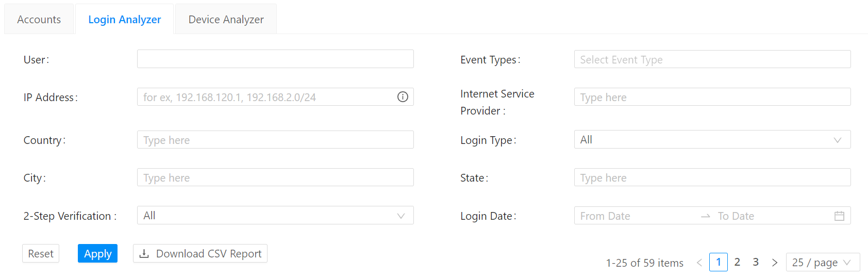This screenshot has width=868, height=276.
Task: Jump to page 2
Action: click(737, 262)
